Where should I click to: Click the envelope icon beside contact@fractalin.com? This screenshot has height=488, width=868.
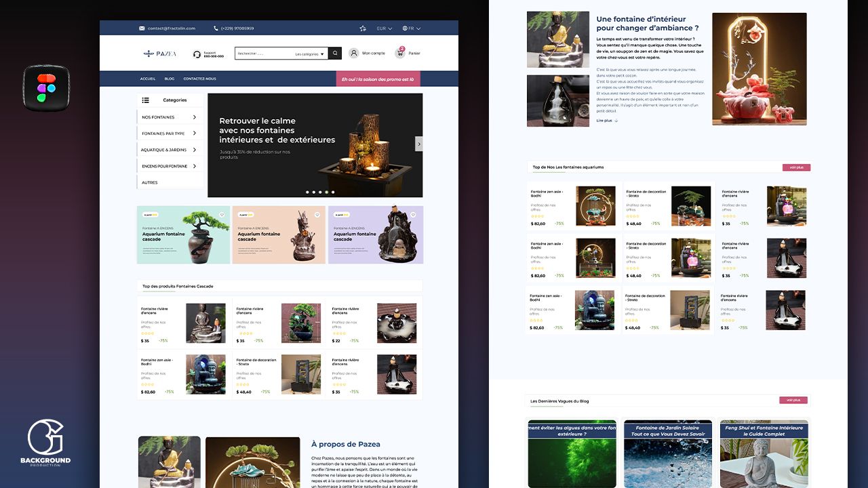coord(142,28)
